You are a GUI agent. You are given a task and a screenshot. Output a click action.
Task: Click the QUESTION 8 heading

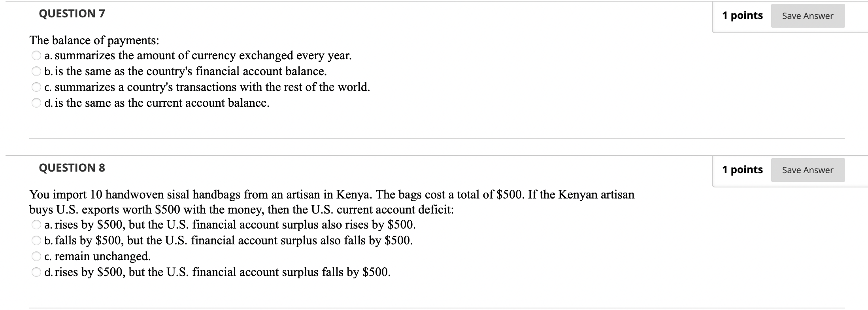pyautogui.click(x=72, y=167)
